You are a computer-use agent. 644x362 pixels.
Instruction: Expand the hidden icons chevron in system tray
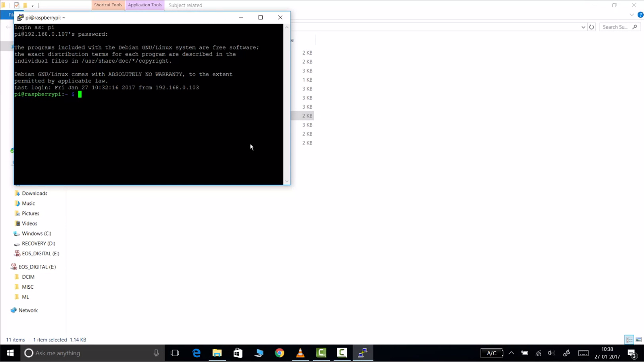click(x=511, y=353)
